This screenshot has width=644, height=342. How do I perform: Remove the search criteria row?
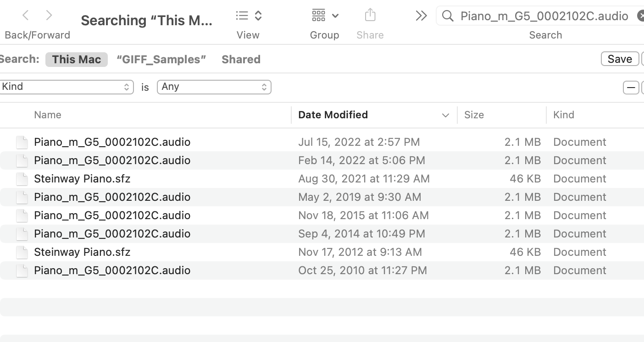click(631, 88)
